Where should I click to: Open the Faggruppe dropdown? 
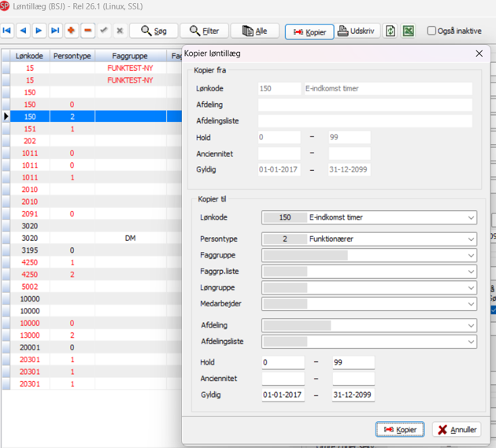[471, 255]
